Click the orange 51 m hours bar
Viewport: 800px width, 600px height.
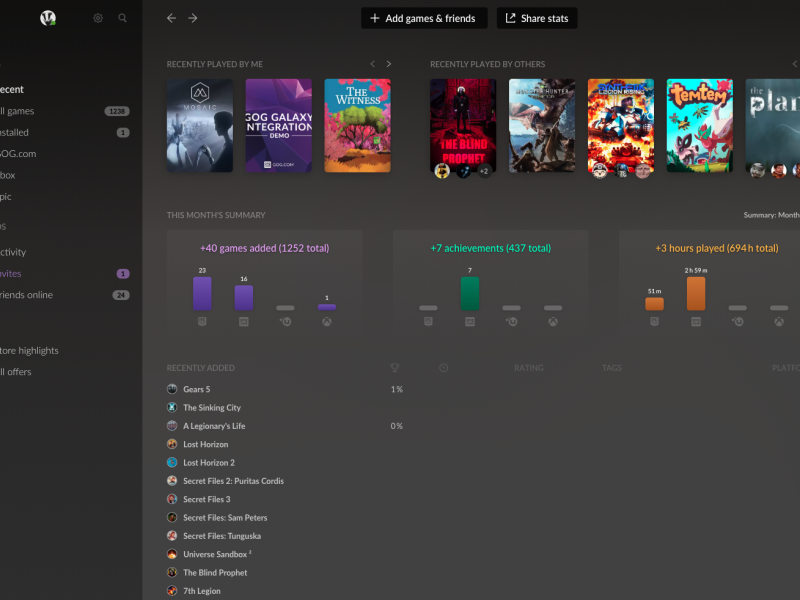655,304
